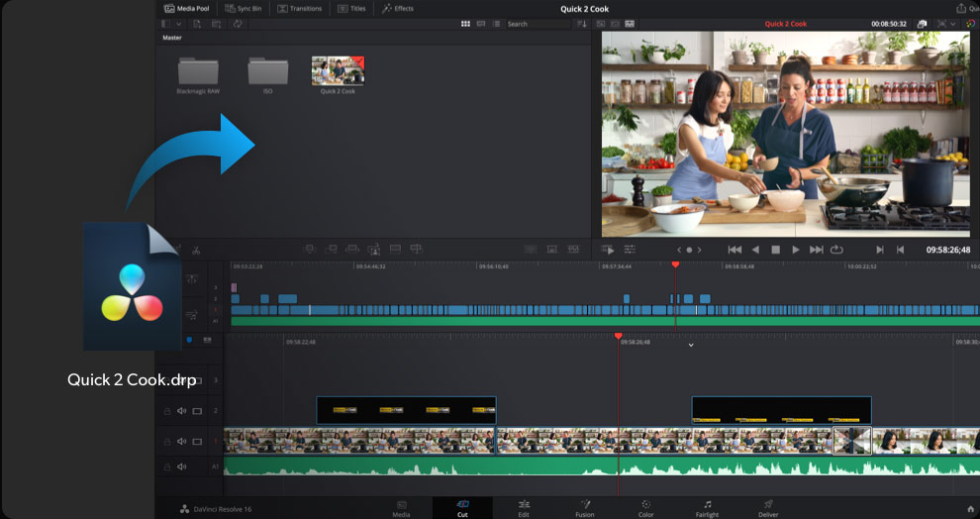Mute audio track A1 speaker icon

[x=181, y=467]
